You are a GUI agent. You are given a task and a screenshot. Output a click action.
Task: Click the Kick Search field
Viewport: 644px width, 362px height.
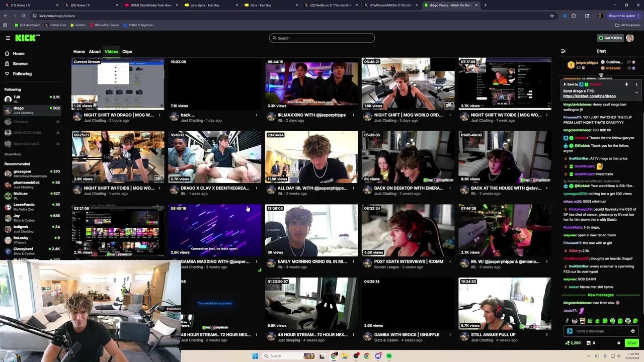click(322, 38)
